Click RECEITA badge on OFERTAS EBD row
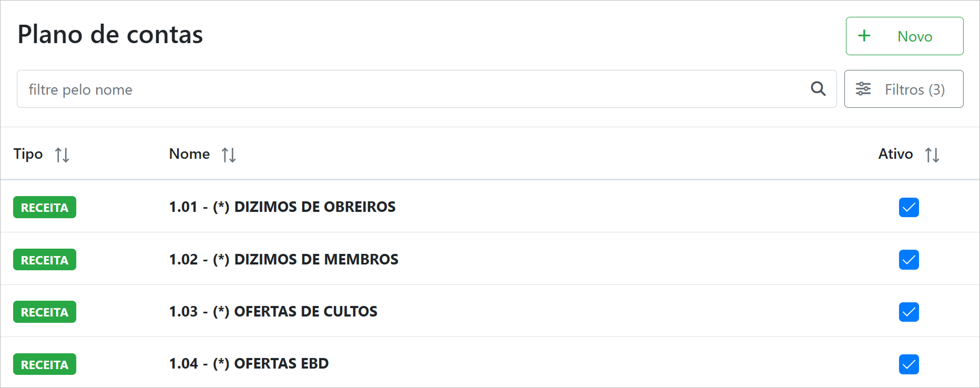 click(45, 364)
